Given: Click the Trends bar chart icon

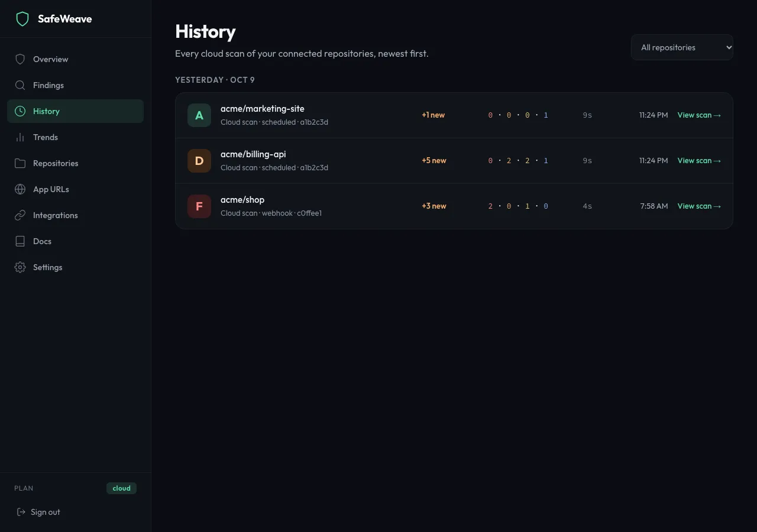Looking at the screenshot, I should 20,137.
